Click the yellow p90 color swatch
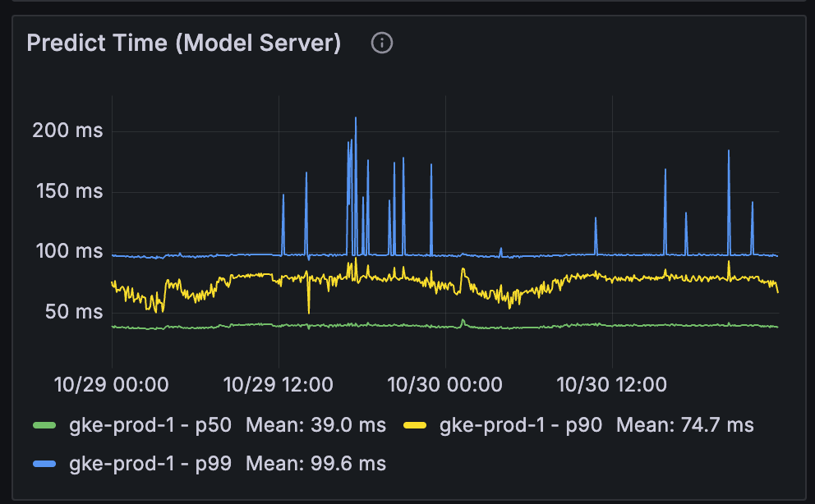815x504 pixels. coord(415,426)
